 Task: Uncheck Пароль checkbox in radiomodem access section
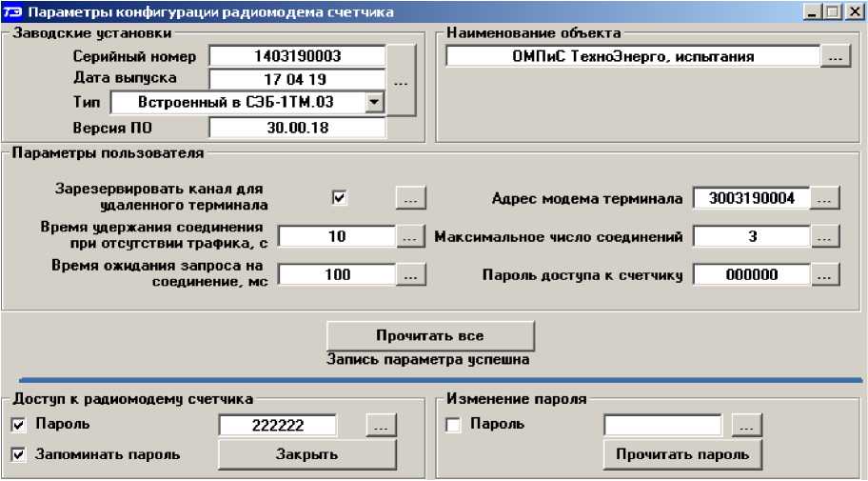point(18,424)
